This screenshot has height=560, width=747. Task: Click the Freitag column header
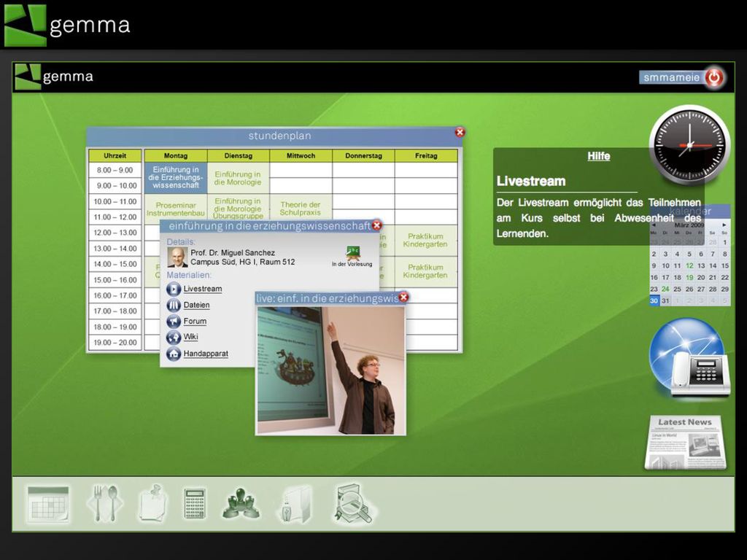pos(426,156)
